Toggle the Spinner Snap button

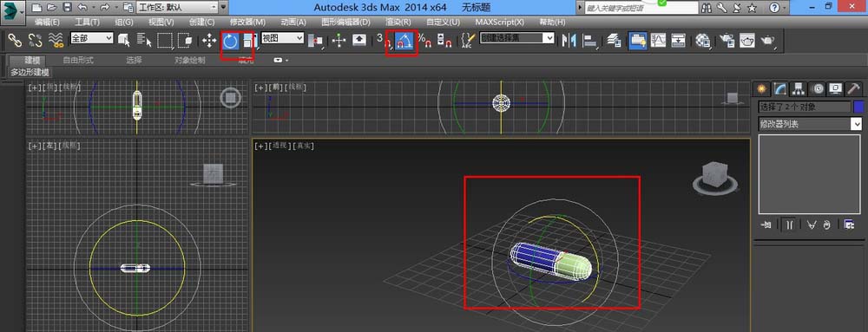tap(444, 41)
